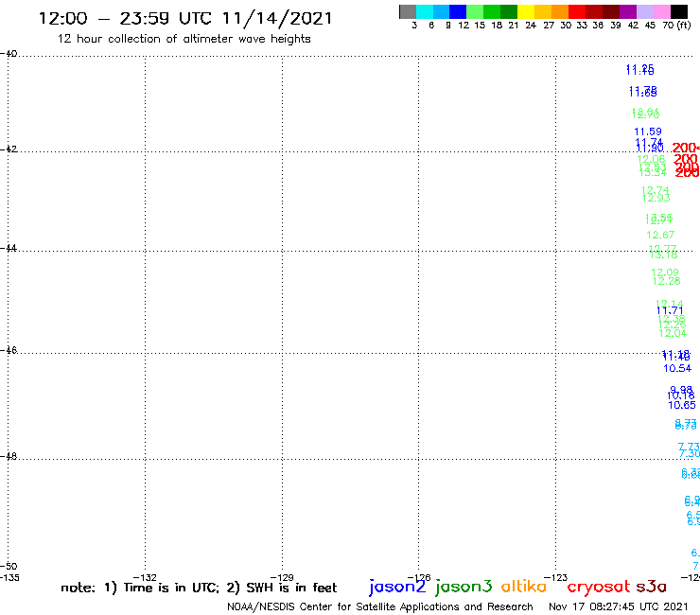Click subtitle '12 hour collection of altimeter wave heights'

pyautogui.click(x=184, y=39)
